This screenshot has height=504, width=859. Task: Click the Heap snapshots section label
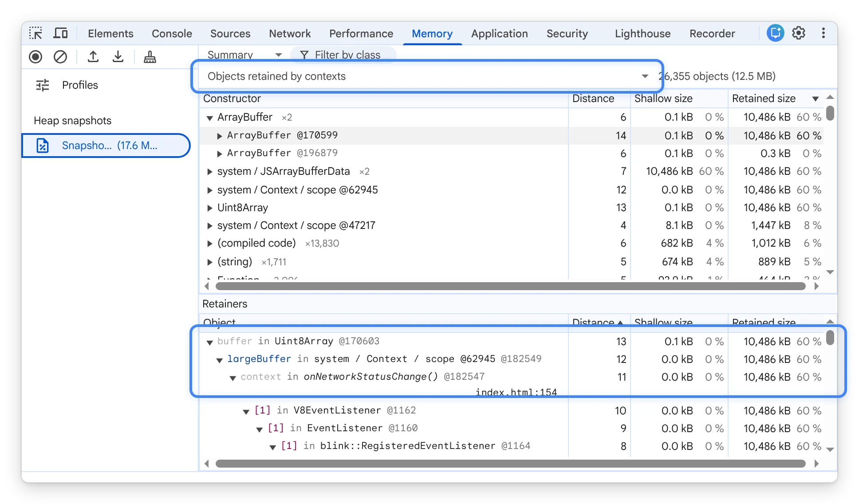[x=73, y=121]
